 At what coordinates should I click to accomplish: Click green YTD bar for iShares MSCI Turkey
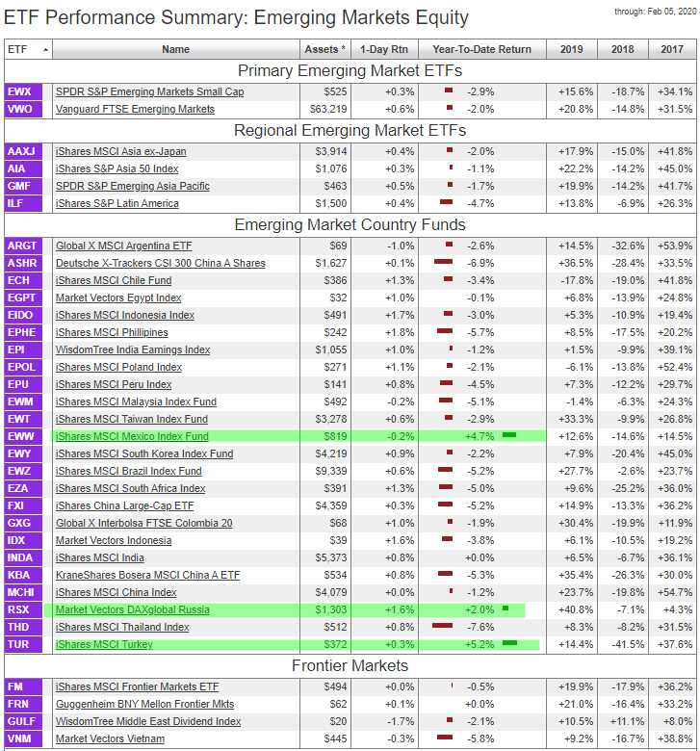coord(509,643)
